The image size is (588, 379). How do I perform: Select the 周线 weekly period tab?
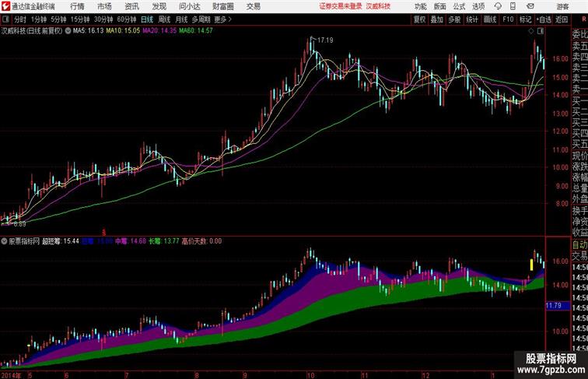coord(164,19)
